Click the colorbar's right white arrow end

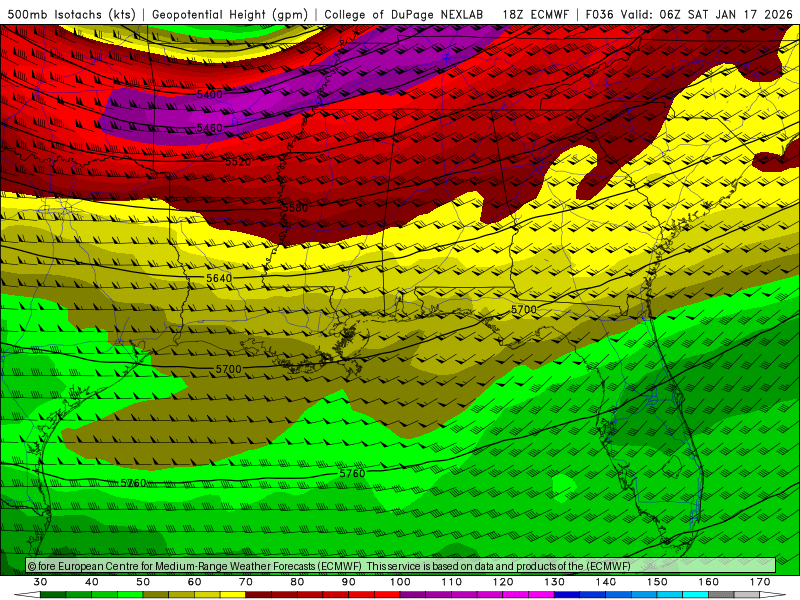click(772, 595)
